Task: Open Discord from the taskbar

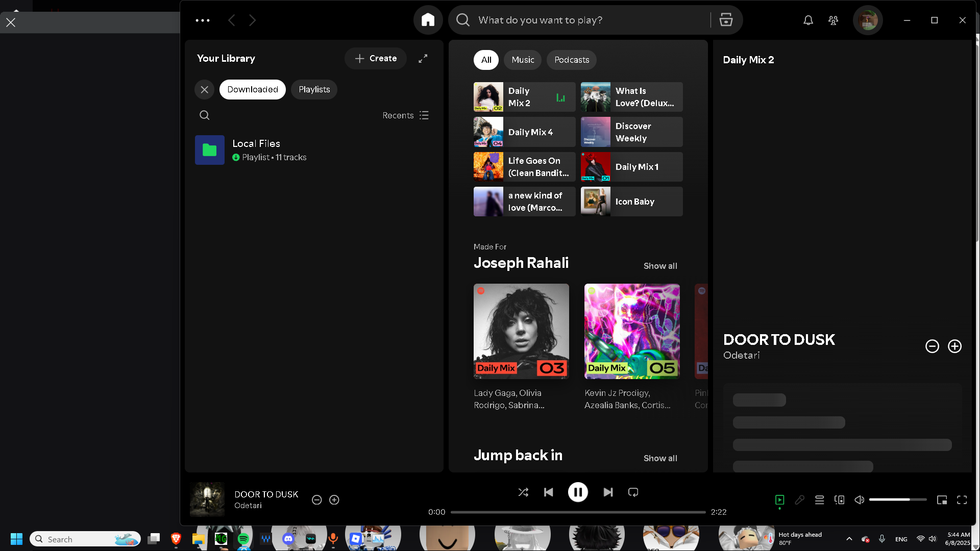Action: coord(288,539)
